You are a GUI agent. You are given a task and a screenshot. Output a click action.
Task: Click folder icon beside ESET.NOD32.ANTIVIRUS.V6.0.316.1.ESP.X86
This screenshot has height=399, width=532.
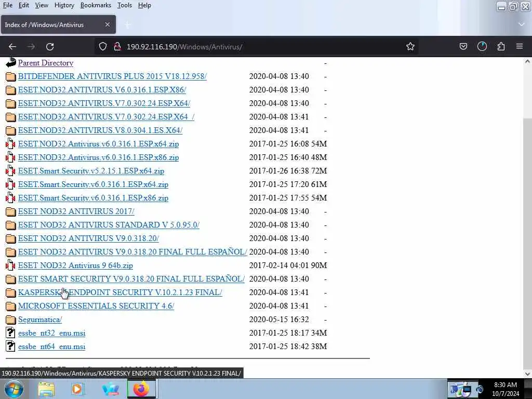pyautogui.click(x=10, y=90)
